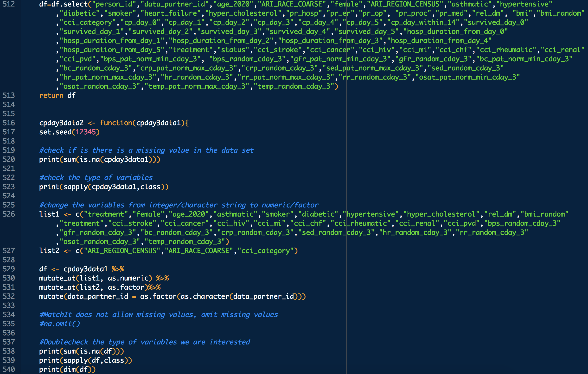588x374 pixels.
Task: Click "ARI_REGION_CENSUS" string in list2
Action: coord(122,251)
